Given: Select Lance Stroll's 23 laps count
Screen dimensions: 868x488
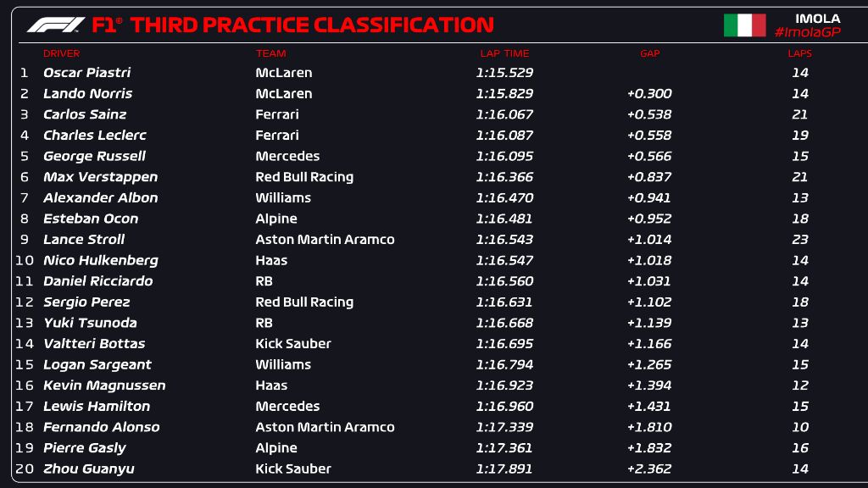Looking at the screenshot, I should pyautogui.click(x=800, y=240).
